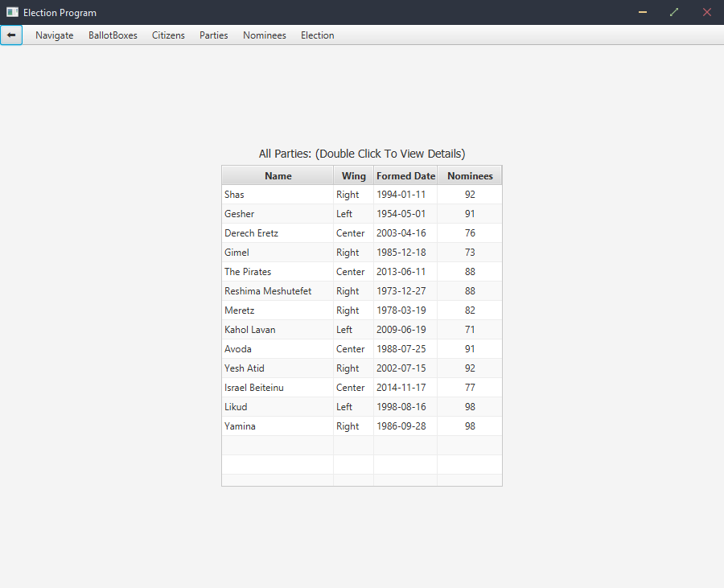
Task: Open the Citizens menu
Action: (168, 35)
